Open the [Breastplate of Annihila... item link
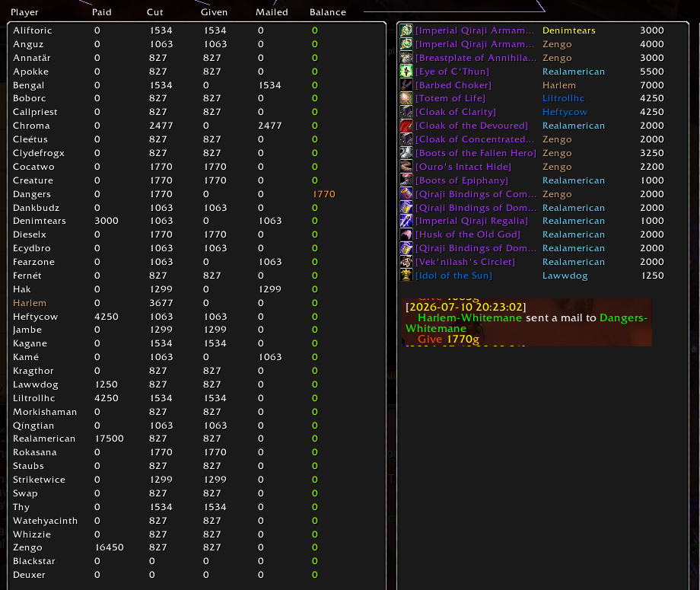The height and width of the screenshot is (590, 700). tap(476, 58)
